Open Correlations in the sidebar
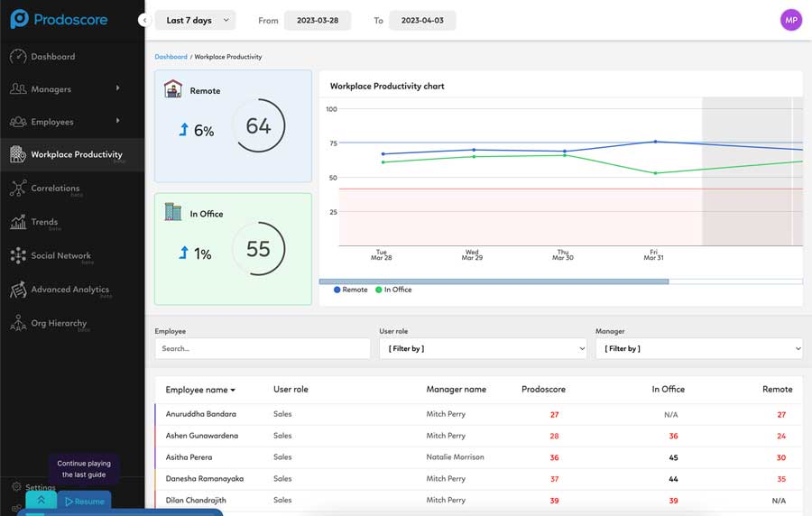This screenshot has width=812, height=516. tap(55, 188)
